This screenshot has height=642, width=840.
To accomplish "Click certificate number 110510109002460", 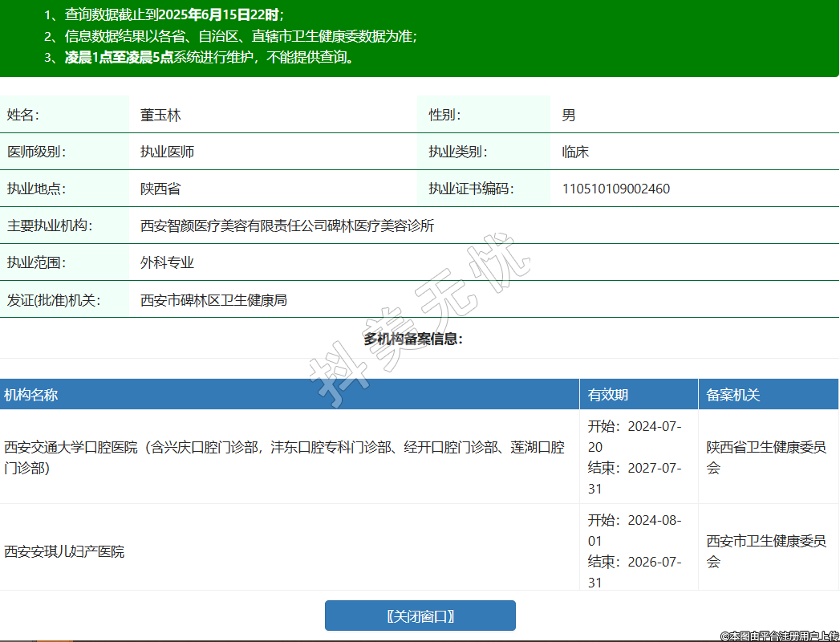I will (x=616, y=189).
